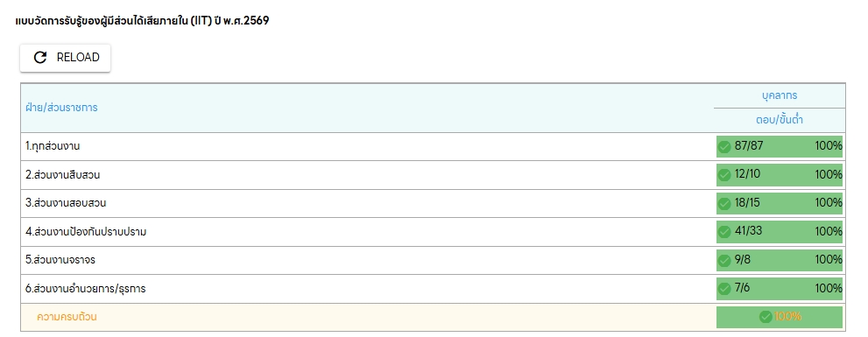Screen dimensions: 868x337
Task: Select row 3.ส่วนงานสอบสวน
Action: click(x=433, y=203)
